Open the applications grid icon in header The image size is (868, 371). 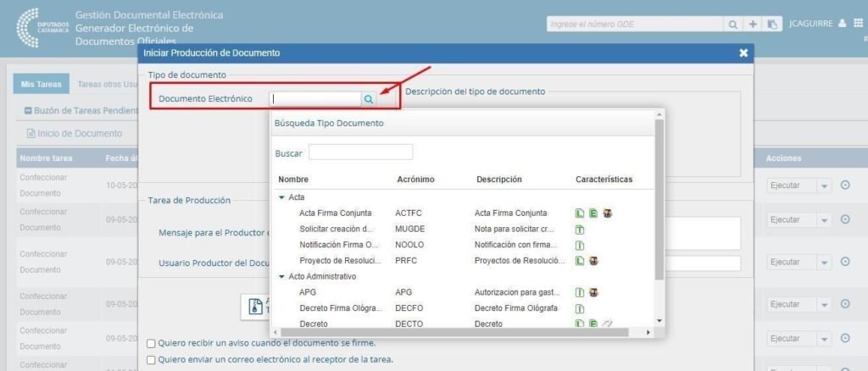coord(858,23)
